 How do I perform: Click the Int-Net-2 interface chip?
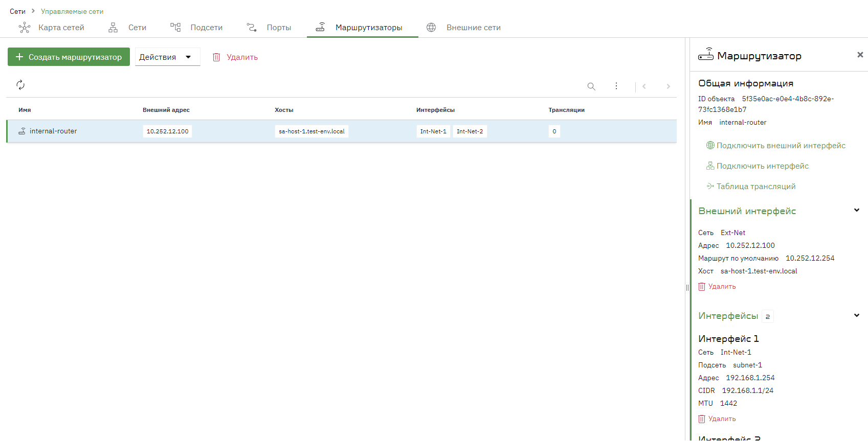click(x=470, y=131)
